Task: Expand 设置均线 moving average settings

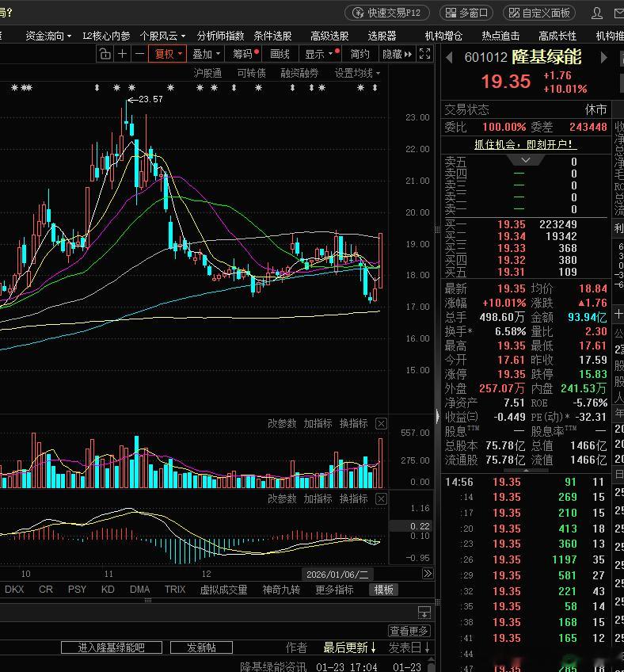Action: pyautogui.click(x=357, y=73)
